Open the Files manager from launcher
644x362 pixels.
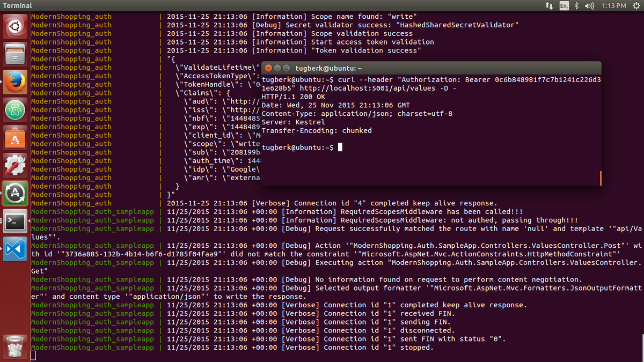coord(15,54)
